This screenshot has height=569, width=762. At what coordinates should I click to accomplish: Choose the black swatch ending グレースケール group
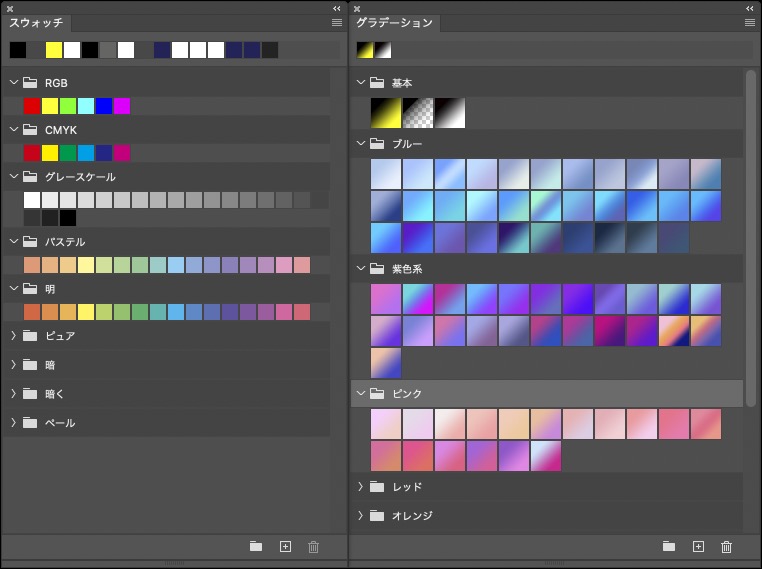click(68, 218)
